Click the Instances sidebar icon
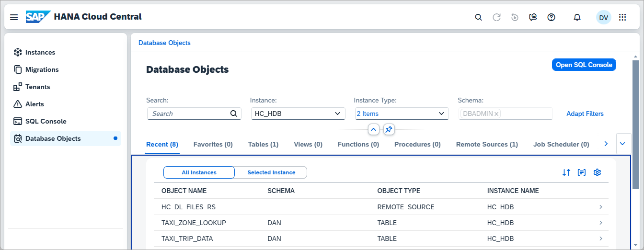Viewport: 644px width, 250px height. pos(18,52)
